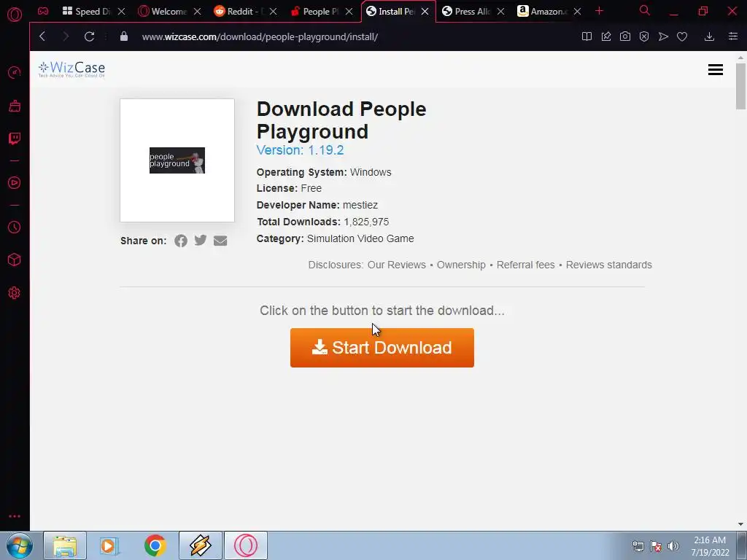
Task: Open GX Cleaner in sidebar
Action: point(15,106)
